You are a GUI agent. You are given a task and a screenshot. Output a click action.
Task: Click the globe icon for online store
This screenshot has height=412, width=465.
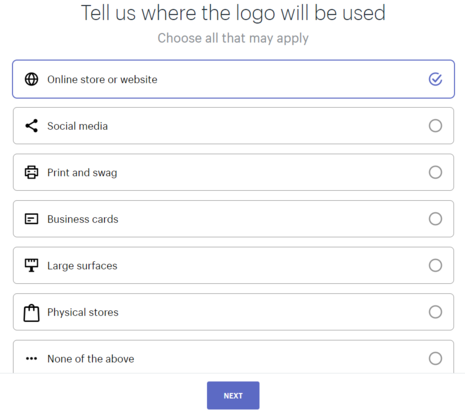(x=32, y=79)
